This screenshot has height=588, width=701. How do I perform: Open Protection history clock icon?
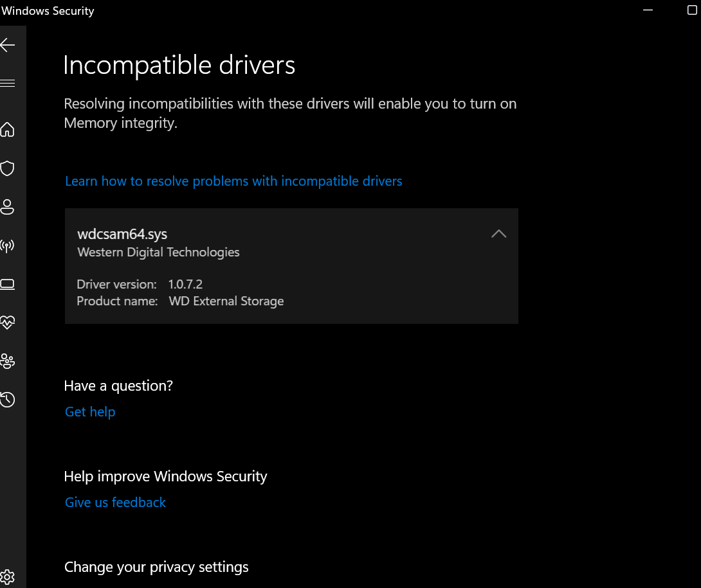point(8,400)
